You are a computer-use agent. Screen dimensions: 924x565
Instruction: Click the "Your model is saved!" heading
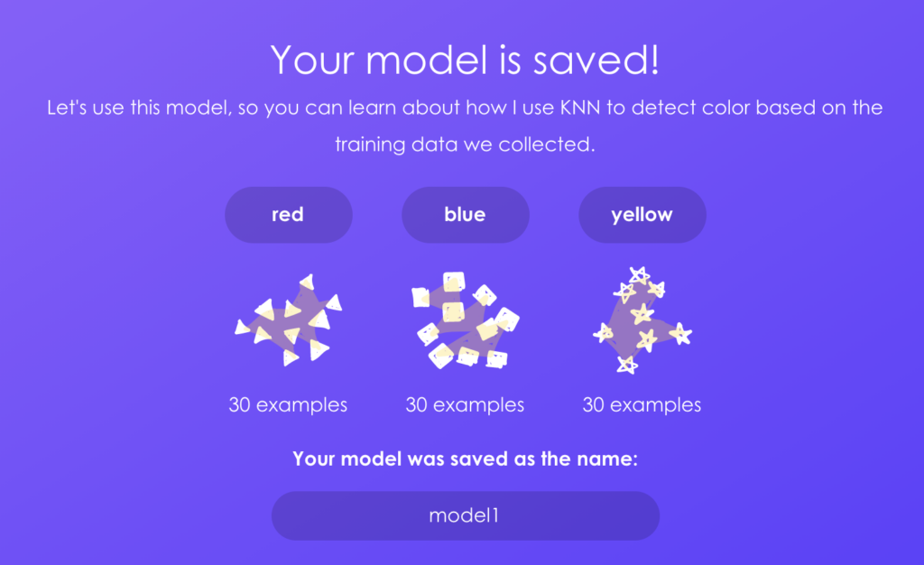[x=465, y=60]
